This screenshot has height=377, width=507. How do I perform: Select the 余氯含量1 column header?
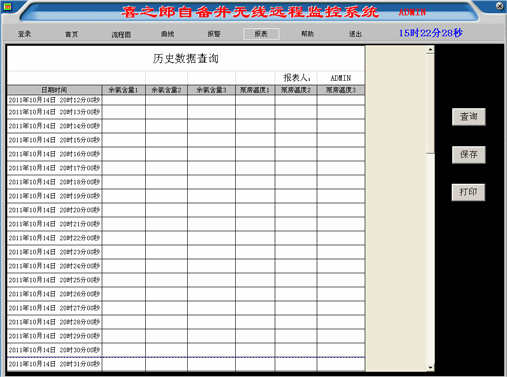point(123,90)
